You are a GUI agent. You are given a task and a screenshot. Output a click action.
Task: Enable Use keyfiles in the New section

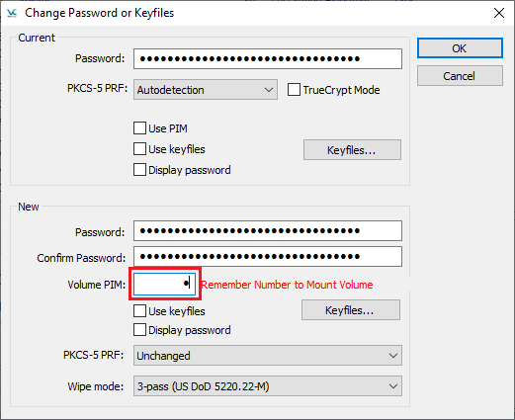(139, 311)
